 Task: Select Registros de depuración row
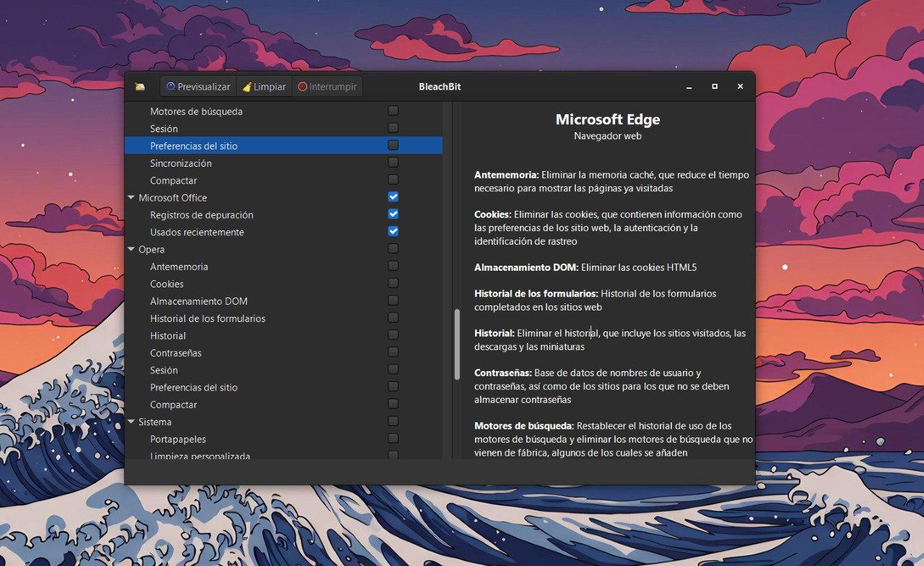coord(284,214)
